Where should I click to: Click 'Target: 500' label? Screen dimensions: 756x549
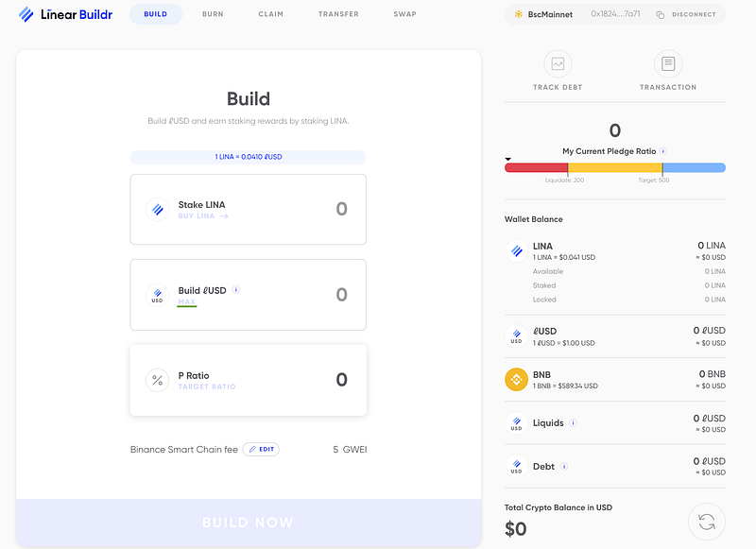[654, 180]
